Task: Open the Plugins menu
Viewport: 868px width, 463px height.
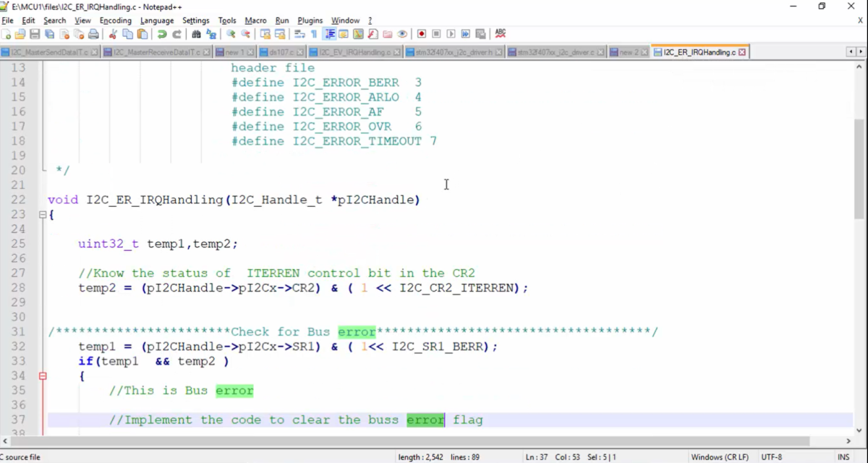Action: pyautogui.click(x=310, y=20)
